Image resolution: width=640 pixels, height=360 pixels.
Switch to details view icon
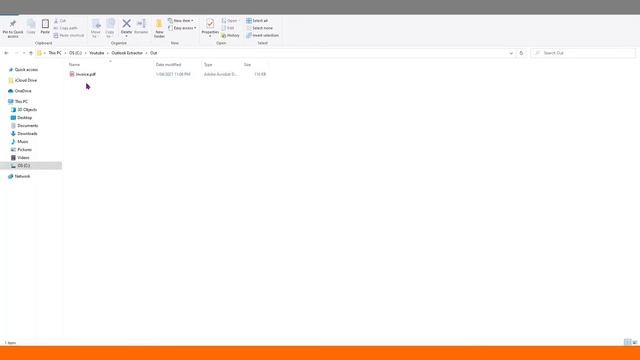pyautogui.click(x=627, y=342)
